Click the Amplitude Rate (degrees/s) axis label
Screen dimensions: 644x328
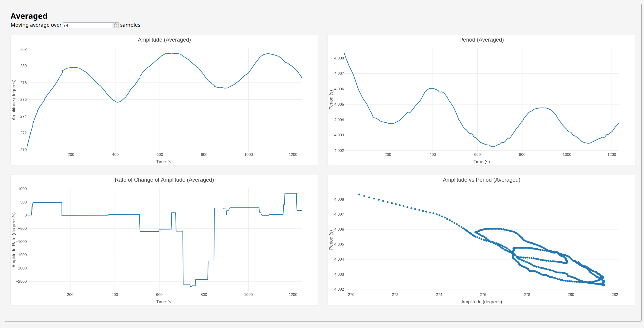[14, 240]
